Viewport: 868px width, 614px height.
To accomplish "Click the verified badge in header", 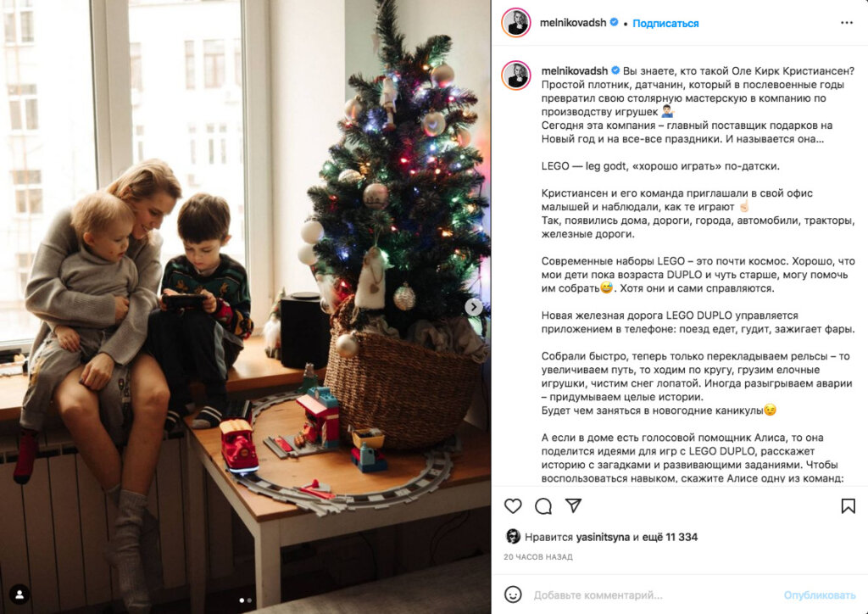I will point(614,23).
